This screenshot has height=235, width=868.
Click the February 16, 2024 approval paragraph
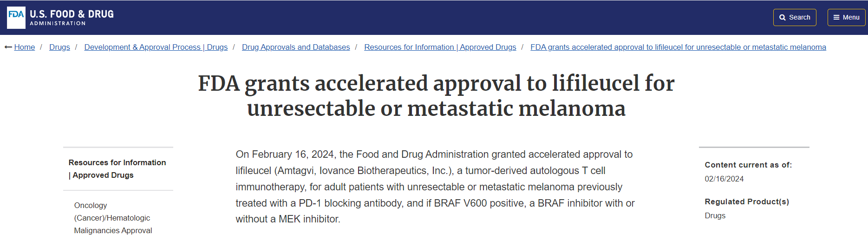(435, 187)
